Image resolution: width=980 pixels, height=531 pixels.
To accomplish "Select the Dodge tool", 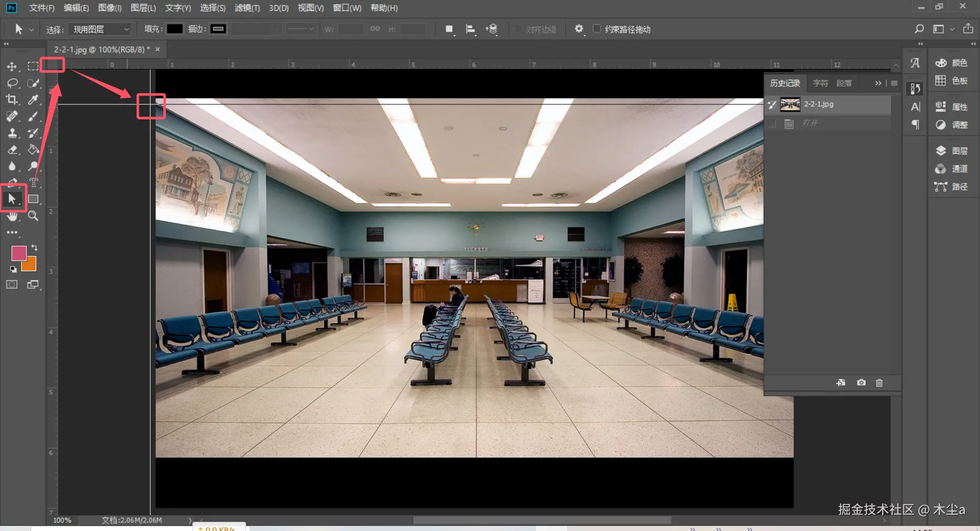I will tap(33, 166).
